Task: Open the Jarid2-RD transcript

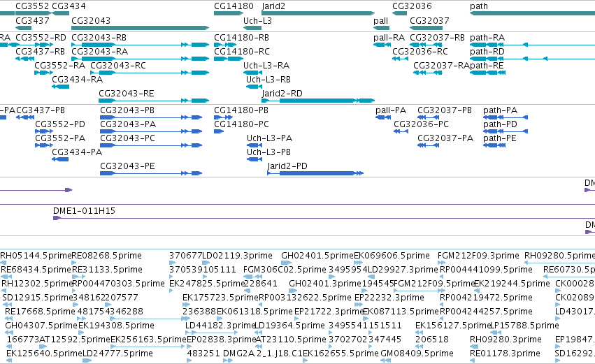Action: pos(282,94)
